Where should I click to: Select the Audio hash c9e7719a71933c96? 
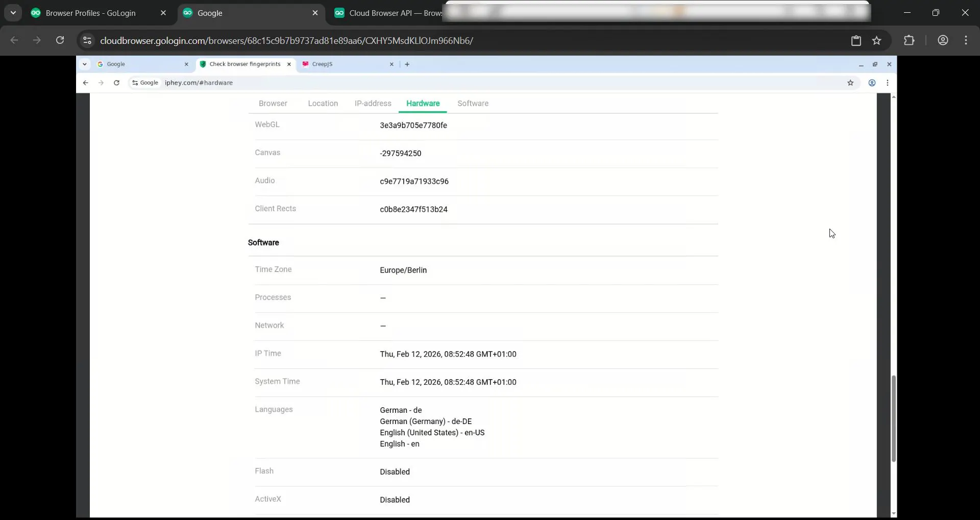coord(414,181)
